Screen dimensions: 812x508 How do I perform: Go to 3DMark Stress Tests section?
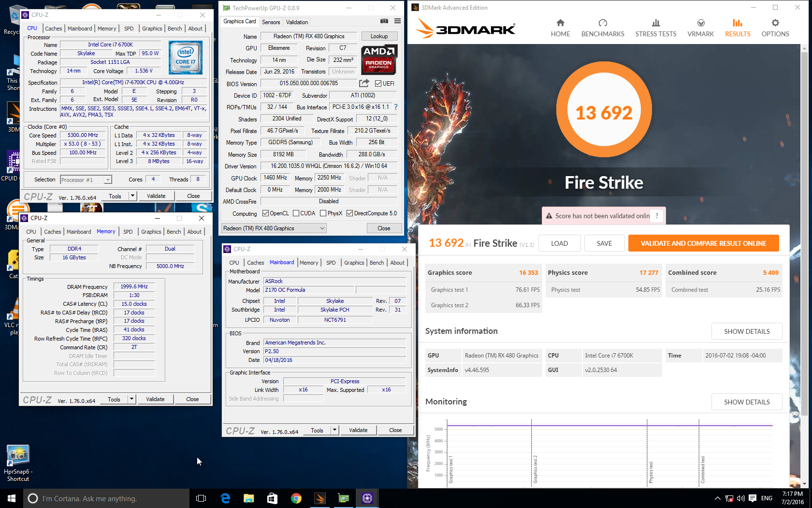tap(655, 28)
